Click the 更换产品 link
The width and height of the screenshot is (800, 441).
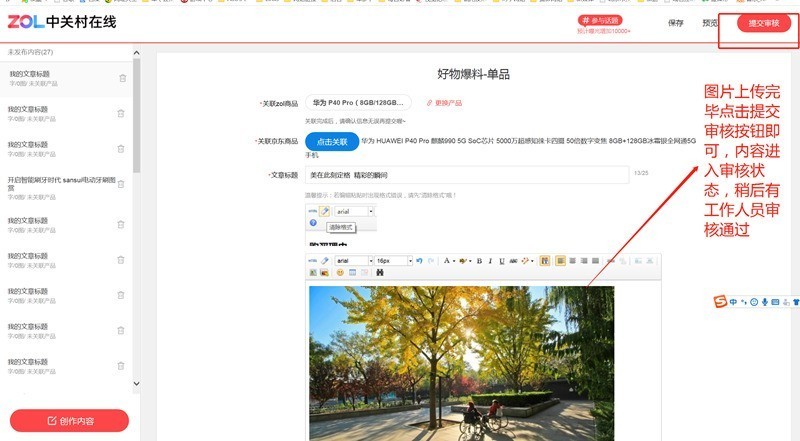(444, 103)
